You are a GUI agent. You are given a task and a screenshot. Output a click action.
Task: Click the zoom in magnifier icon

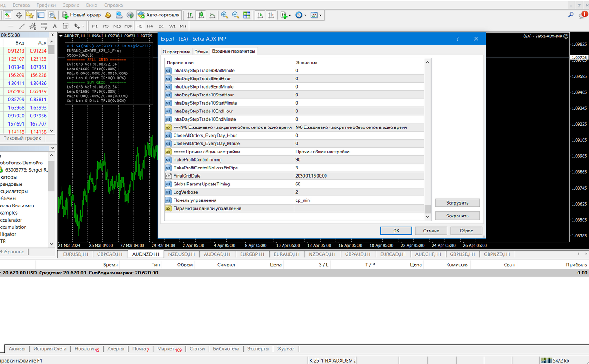tap(225, 15)
